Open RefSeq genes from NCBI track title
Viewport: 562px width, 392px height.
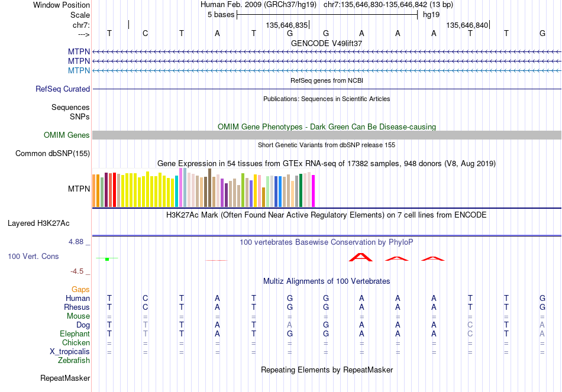coord(327,80)
